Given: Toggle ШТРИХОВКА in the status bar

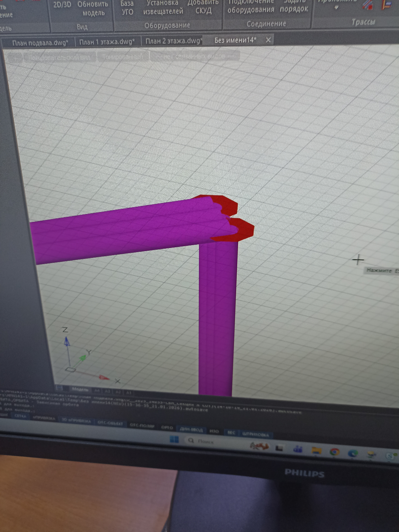Looking at the screenshot, I should coord(255,434).
